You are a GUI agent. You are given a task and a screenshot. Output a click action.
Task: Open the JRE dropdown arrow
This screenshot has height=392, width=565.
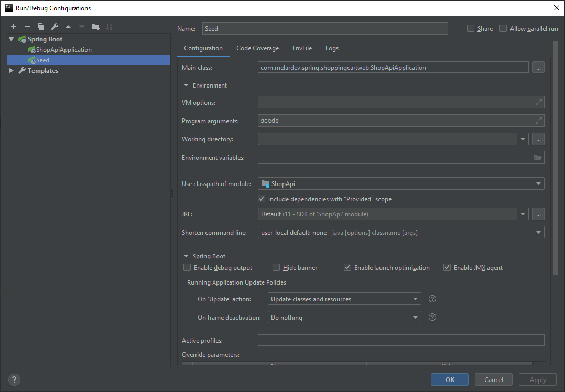pyautogui.click(x=523, y=214)
